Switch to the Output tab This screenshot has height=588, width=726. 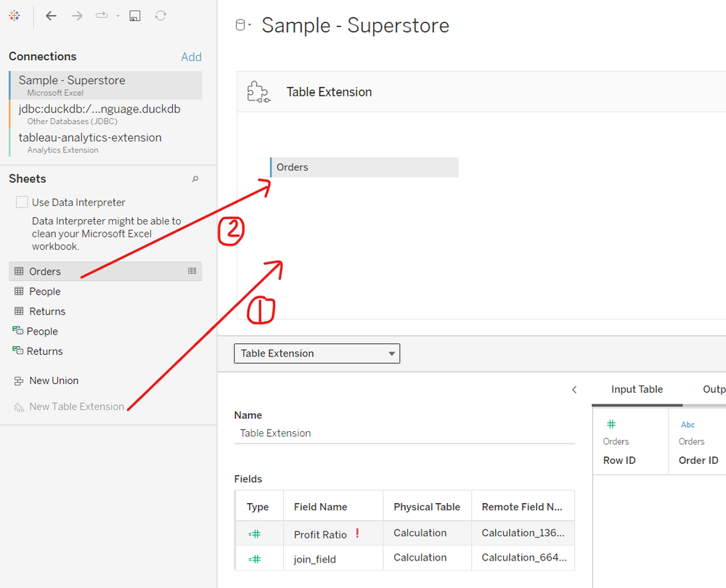[x=714, y=389]
